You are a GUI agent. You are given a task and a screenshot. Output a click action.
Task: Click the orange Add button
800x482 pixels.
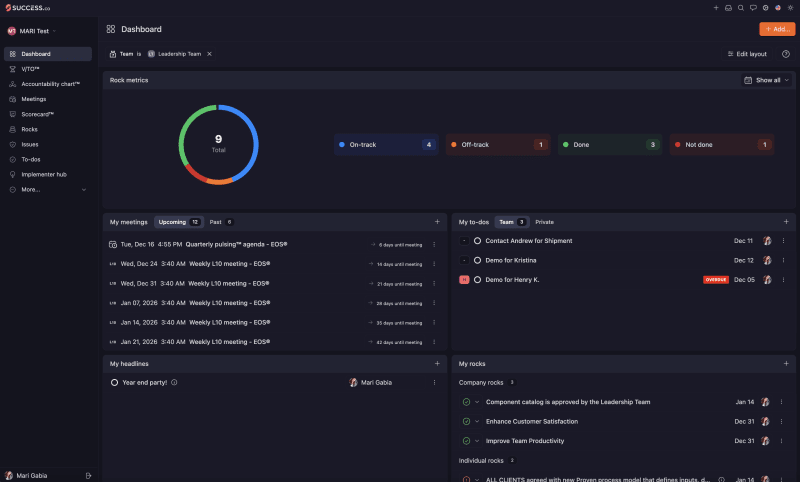(777, 29)
